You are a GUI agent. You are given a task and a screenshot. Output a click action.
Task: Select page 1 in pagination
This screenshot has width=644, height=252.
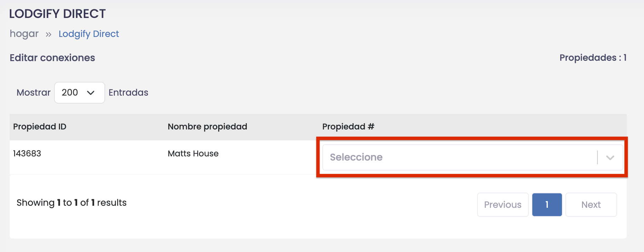point(547,204)
